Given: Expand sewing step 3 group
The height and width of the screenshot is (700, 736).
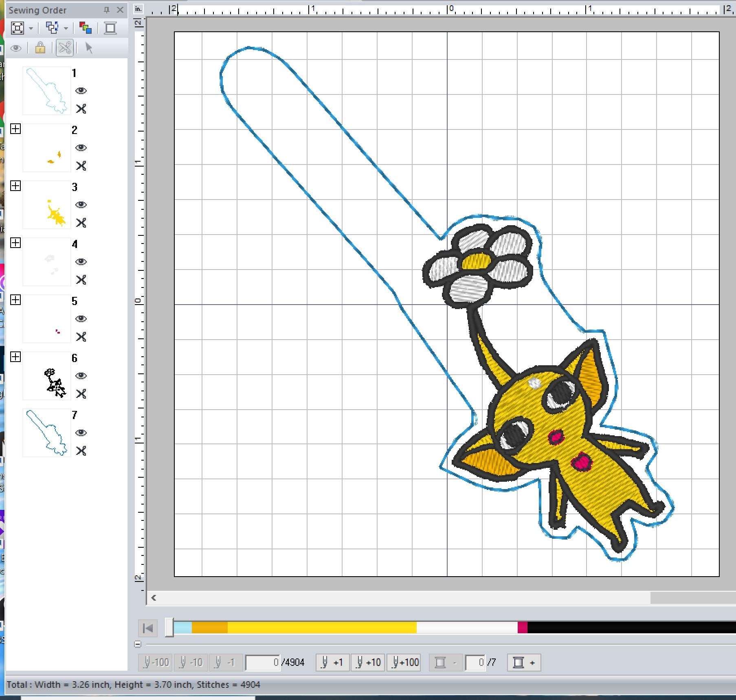Looking at the screenshot, I should (x=15, y=186).
